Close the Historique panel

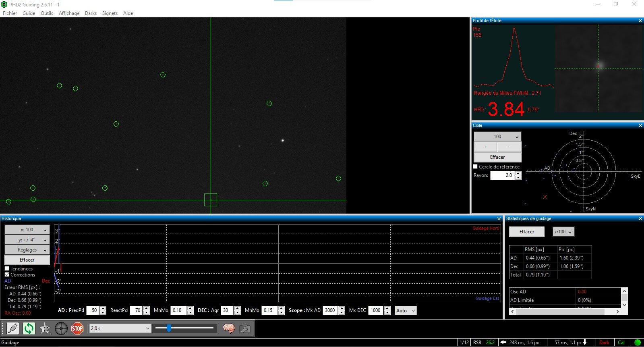499,219
